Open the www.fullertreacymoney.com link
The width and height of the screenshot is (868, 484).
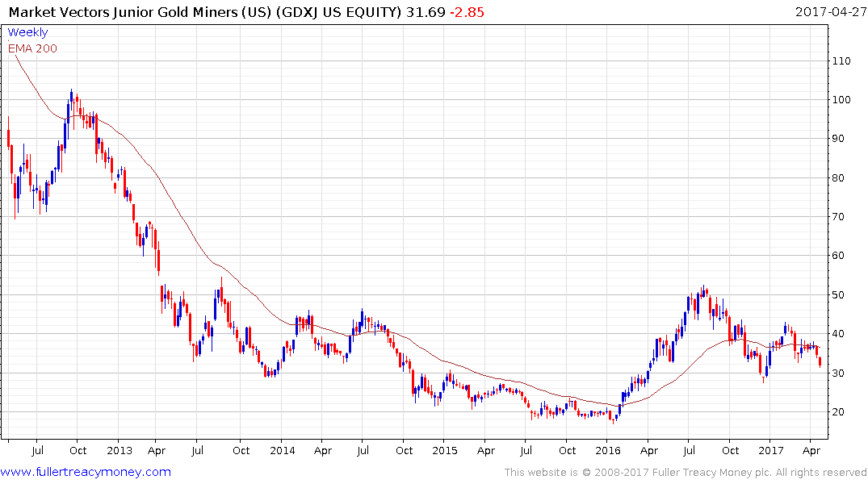point(86,472)
